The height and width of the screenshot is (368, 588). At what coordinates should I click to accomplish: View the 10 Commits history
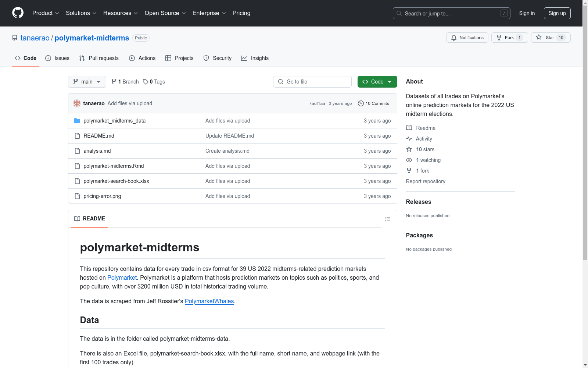pyautogui.click(x=373, y=103)
